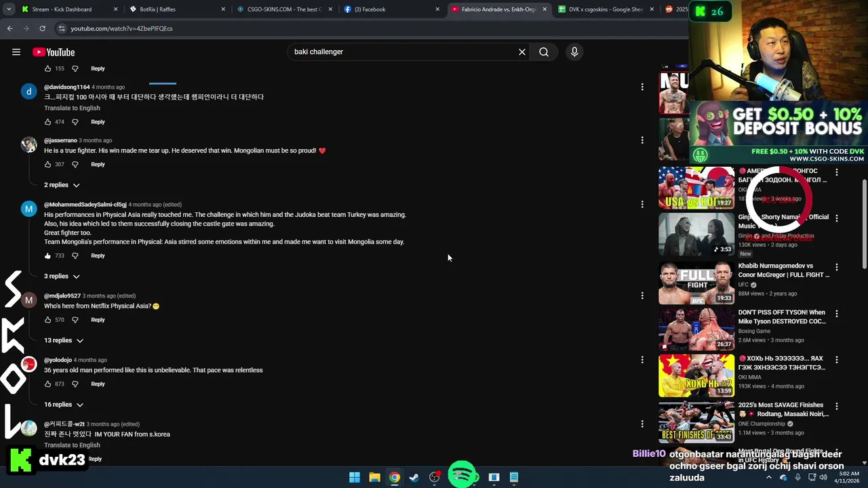The width and height of the screenshot is (868, 488).
Task: Switch to BotRix | Raffles tab
Action: pos(176,9)
